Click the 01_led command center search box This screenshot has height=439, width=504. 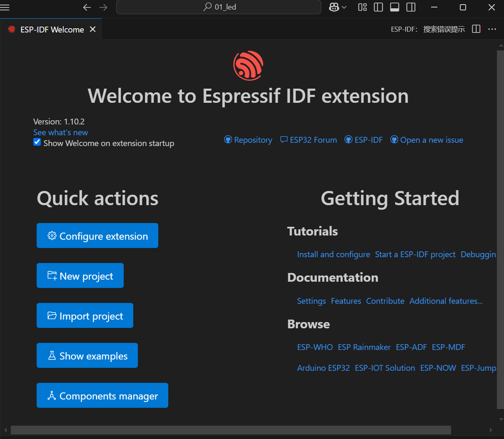pyautogui.click(x=219, y=7)
